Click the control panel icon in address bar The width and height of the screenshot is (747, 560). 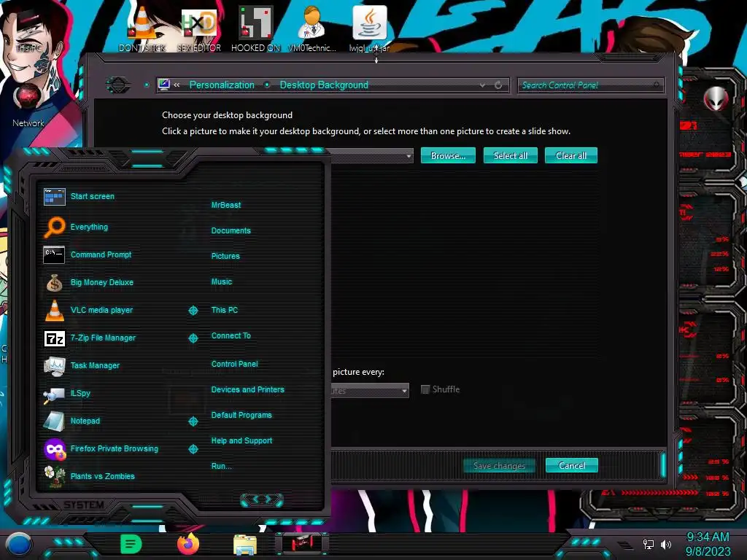164,85
